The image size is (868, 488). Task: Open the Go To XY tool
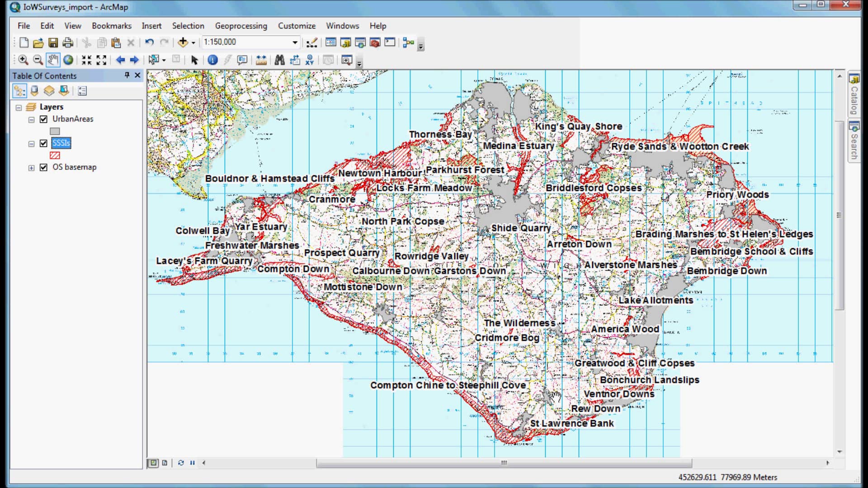[x=310, y=60]
